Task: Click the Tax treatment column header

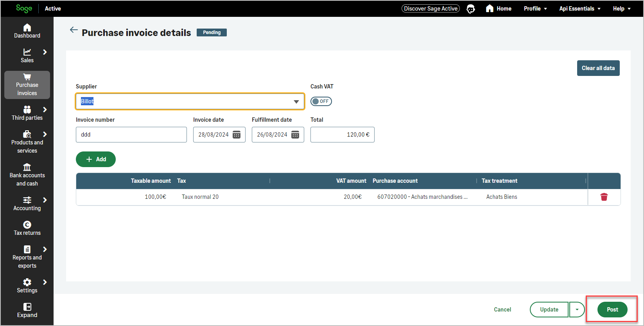Action: click(499, 181)
